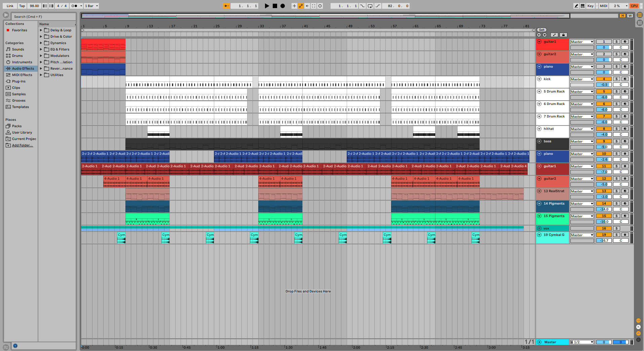
Task: Click the Arrangement Record button
Action: (x=283, y=6)
